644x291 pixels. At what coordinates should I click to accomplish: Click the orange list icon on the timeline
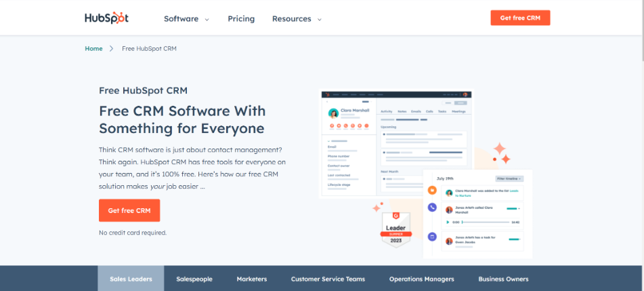[431, 190]
